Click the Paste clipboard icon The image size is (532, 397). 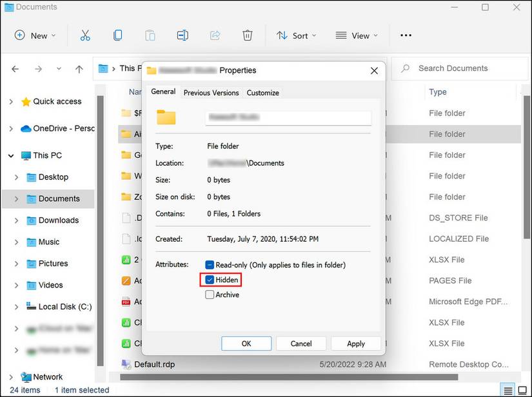(x=150, y=35)
